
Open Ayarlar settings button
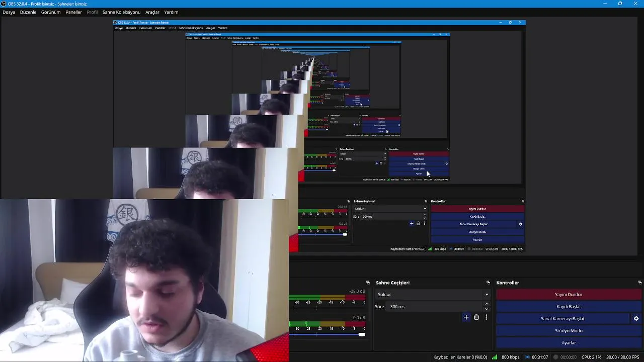(569, 342)
